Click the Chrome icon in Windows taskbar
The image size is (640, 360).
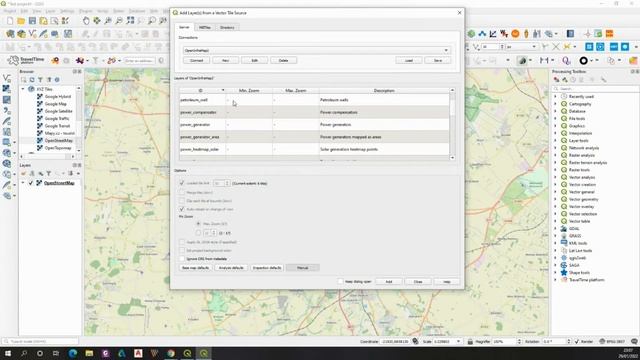(x=171, y=353)
